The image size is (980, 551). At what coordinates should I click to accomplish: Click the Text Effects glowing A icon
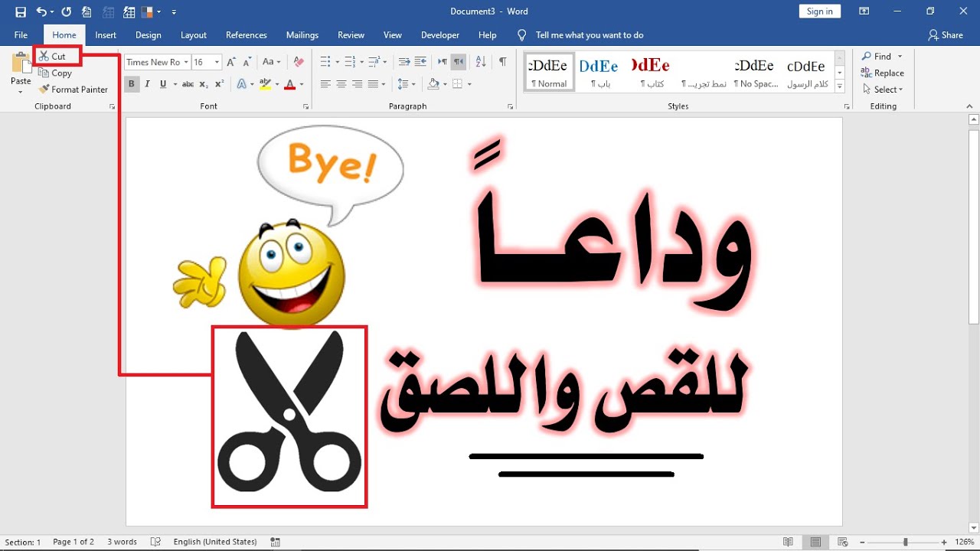coord(241,84)
